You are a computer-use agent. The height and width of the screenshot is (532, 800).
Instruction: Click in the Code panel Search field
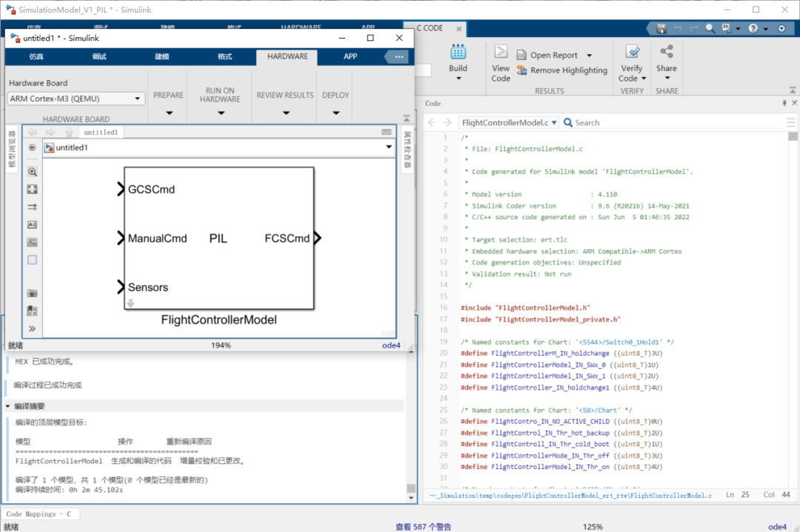tap(673, 122)
